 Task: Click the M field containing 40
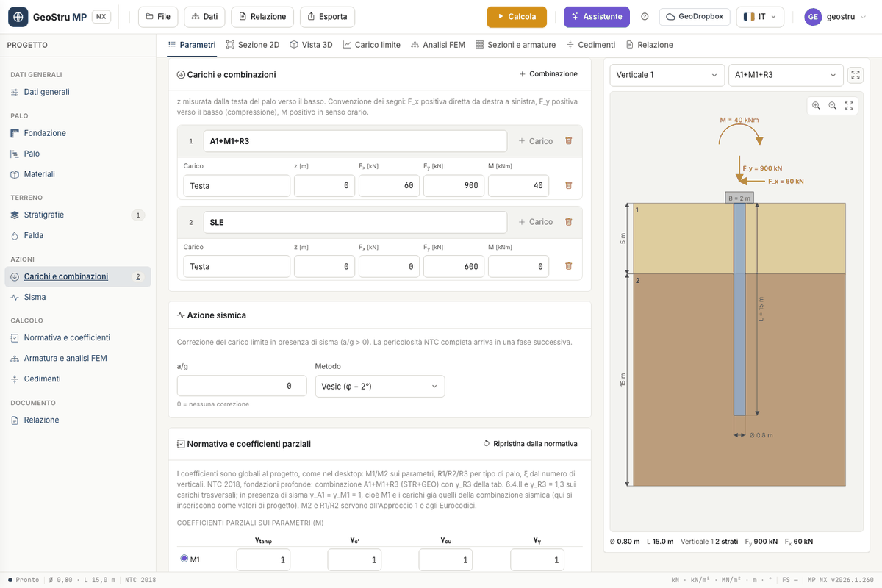click(518, 186)
